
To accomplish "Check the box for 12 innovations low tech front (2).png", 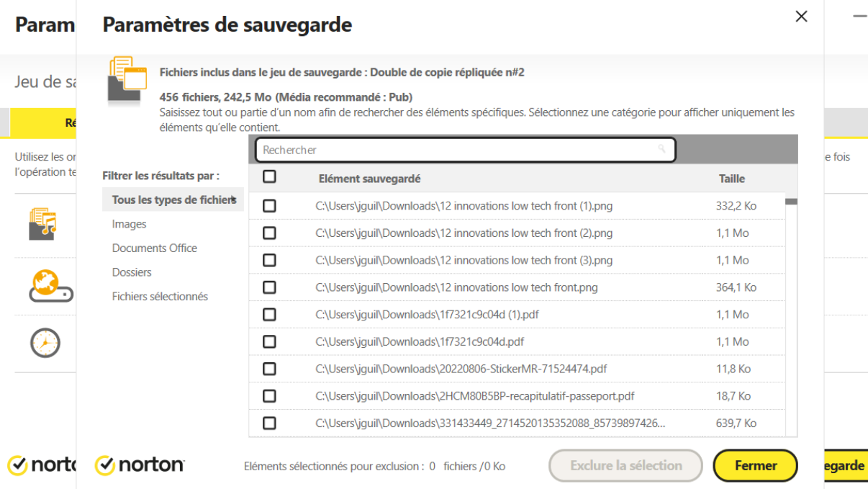I will click(269, 233).
